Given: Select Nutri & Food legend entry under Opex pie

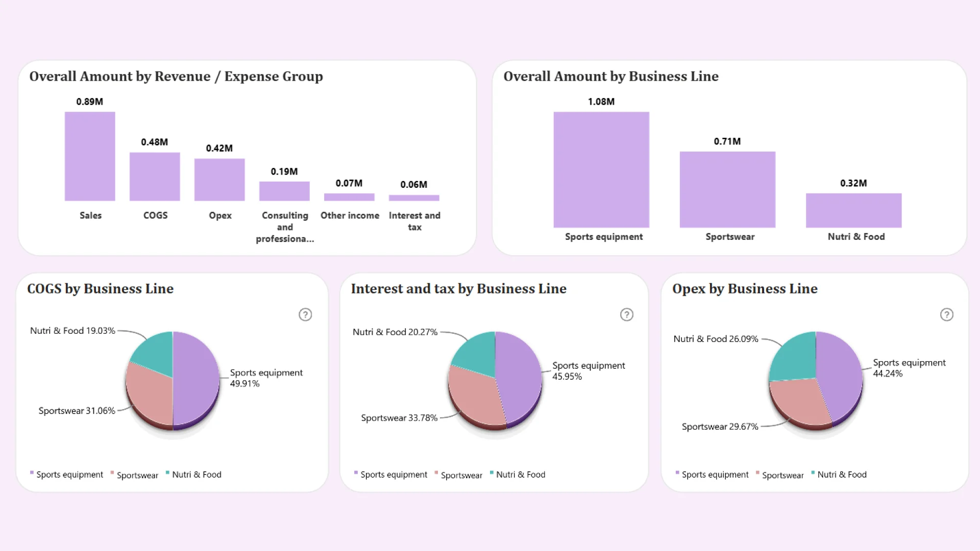Looking at the screenshot, I should coord(839,474).
